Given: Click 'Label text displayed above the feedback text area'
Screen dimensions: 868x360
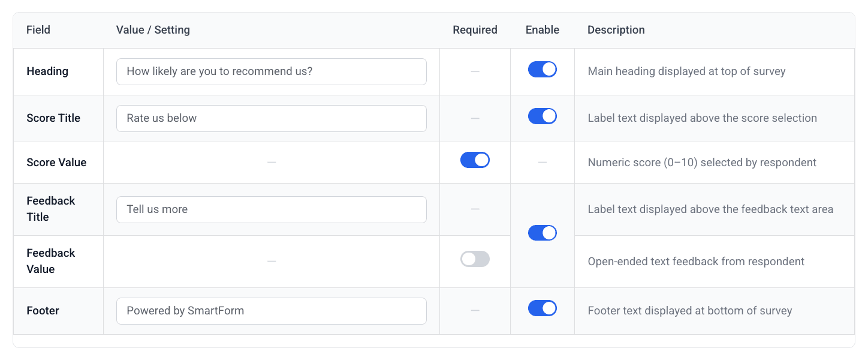Looking at the screenshot, I should pos(710,209).
